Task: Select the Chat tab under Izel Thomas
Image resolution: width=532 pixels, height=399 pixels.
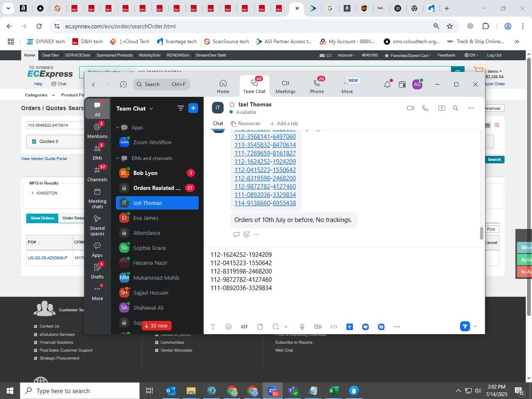Action: [x=218, y=123]
